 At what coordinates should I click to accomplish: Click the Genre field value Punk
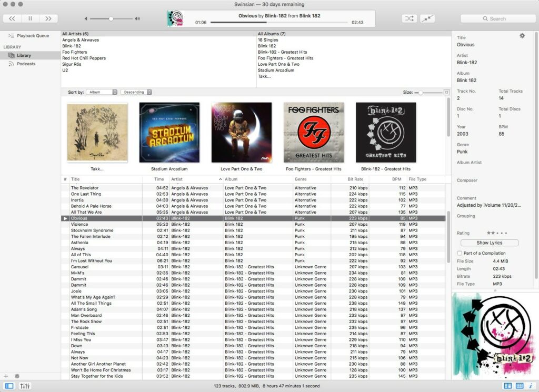click(462, 152)
